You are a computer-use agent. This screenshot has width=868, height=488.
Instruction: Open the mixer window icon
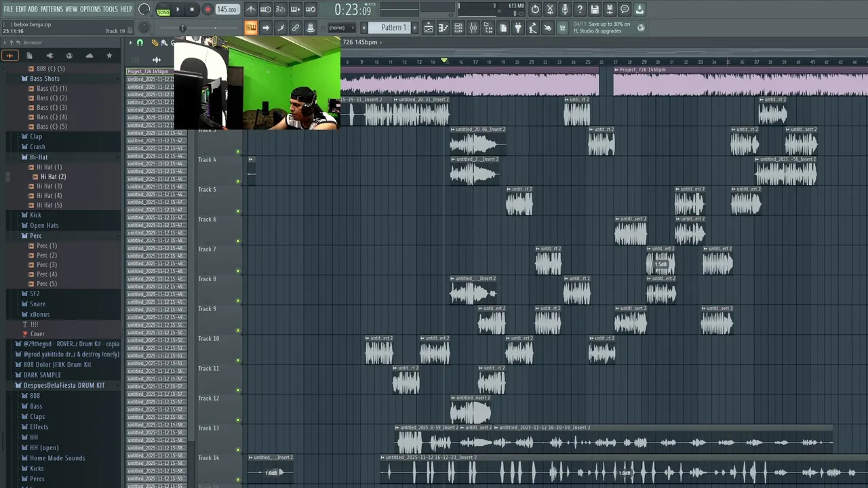click(473, 28)
